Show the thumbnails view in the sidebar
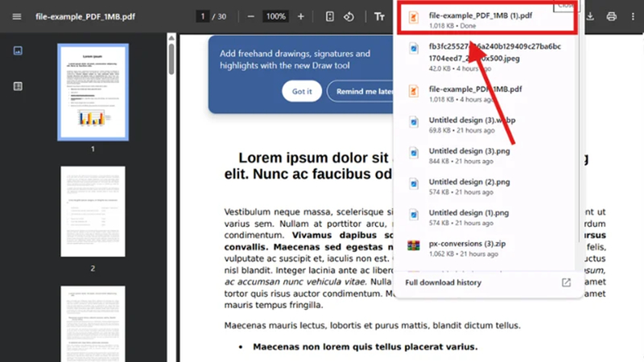The image size is (644, 362). coord(18,51)
